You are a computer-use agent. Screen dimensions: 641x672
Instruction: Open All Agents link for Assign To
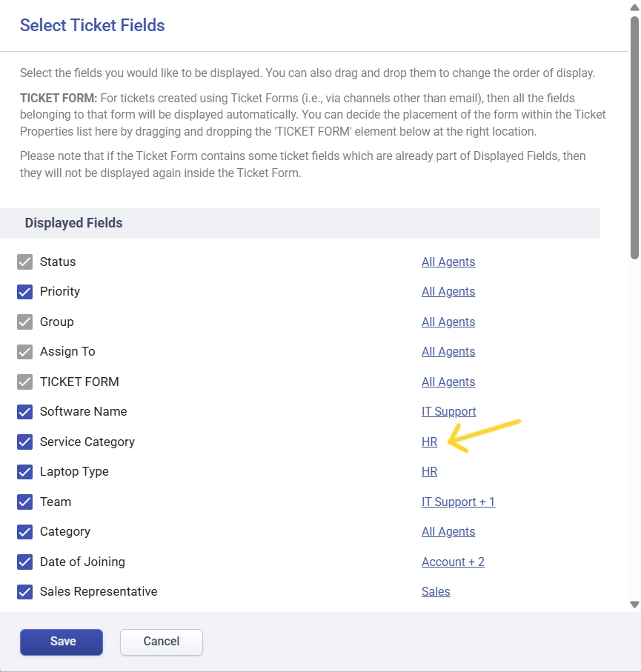(448, 351)
